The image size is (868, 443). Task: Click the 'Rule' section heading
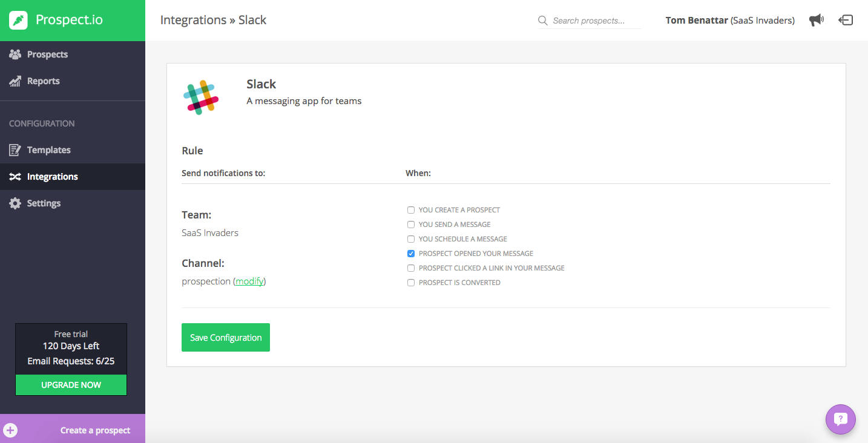pyautogui.click(x=192, y=151)
